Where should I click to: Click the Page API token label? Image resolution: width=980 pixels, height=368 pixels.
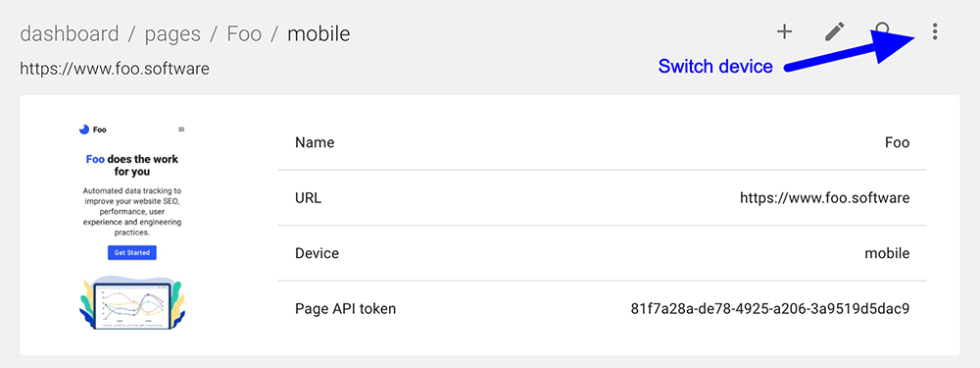coord(345,308)
